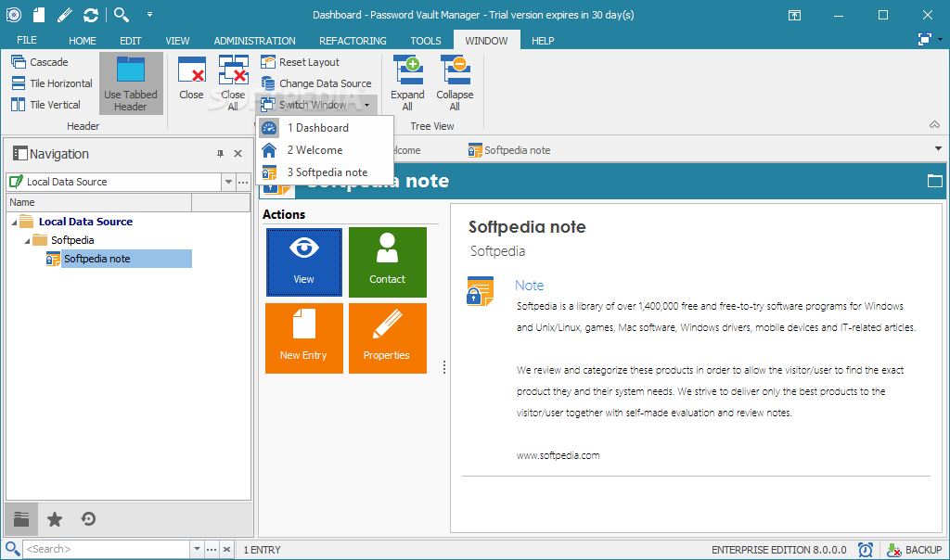Click Reset Layout
Viewport: 950px width, 560px height.
point(301,62)
